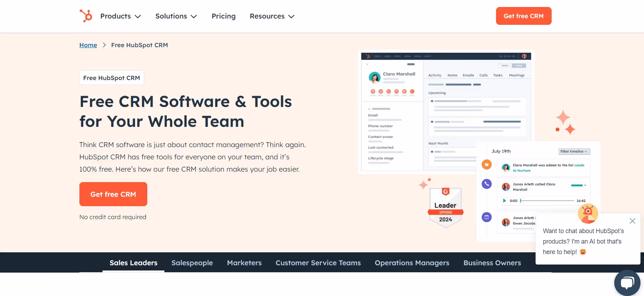
Task: Click the chat popup message text
Action: click(583, 241)
